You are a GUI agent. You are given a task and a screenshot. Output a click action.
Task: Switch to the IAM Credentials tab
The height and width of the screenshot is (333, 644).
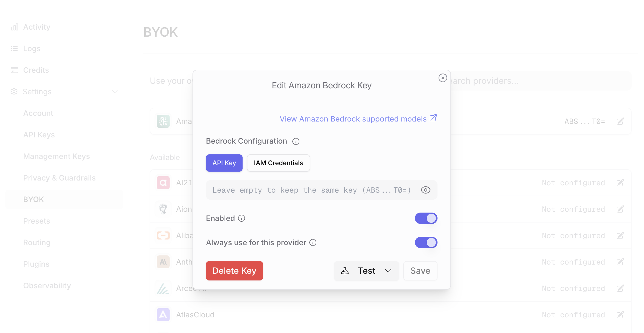[x=278, y=163]
